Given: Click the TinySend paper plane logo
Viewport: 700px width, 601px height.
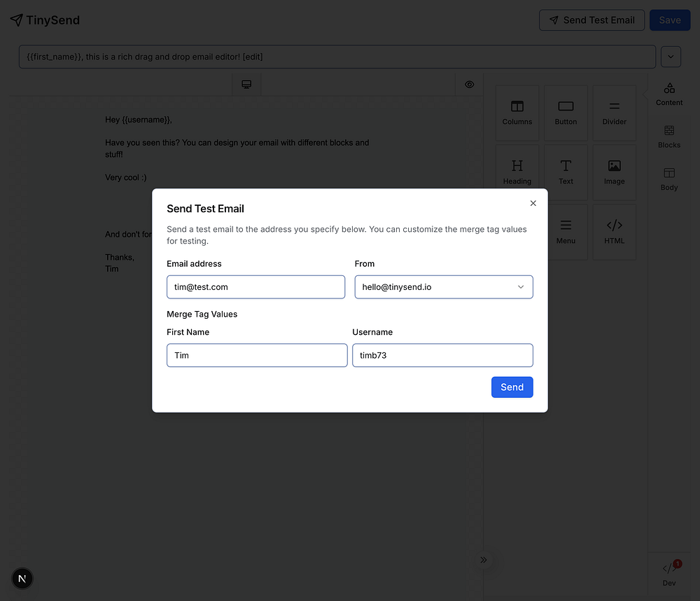Looking at the screenshot, I should point(17,20).
